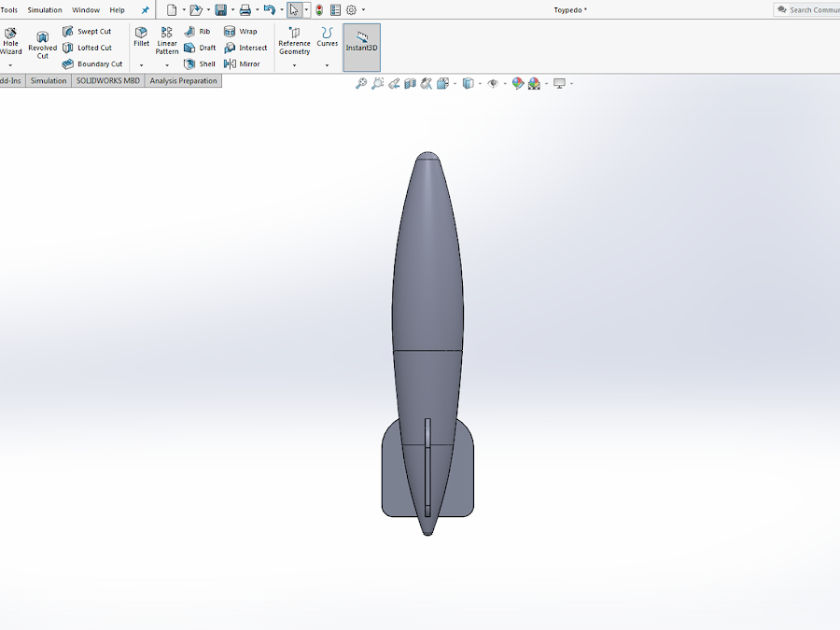Viewport: 840px width, 630px height.
Task: Select the Revolved Cut tool
Action: pyautogui.click(x=42, y=45)
